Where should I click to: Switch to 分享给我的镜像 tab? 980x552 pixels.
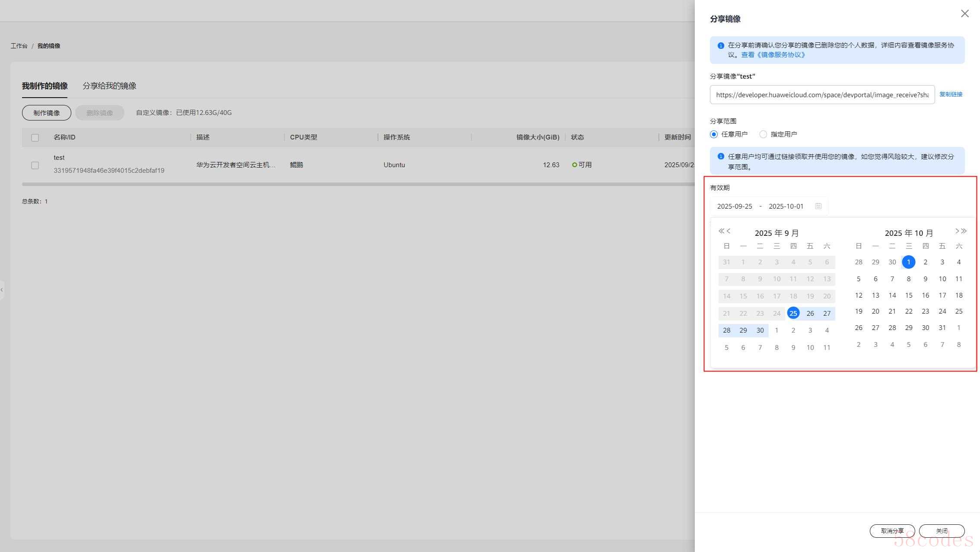point(109,86)
